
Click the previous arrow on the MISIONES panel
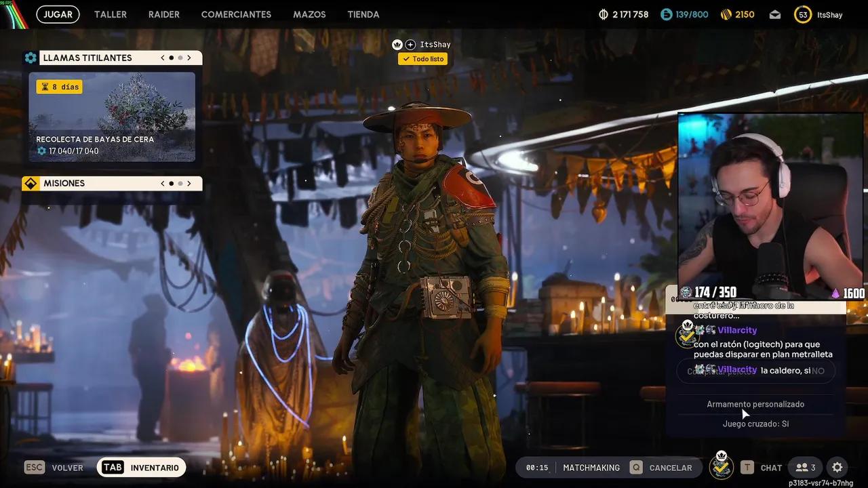click(x=162, y=183)
